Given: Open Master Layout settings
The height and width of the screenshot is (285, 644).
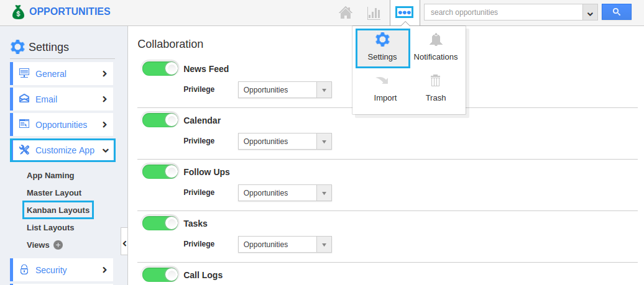Looking at the screenshot, I should click(x=54, y=192).
